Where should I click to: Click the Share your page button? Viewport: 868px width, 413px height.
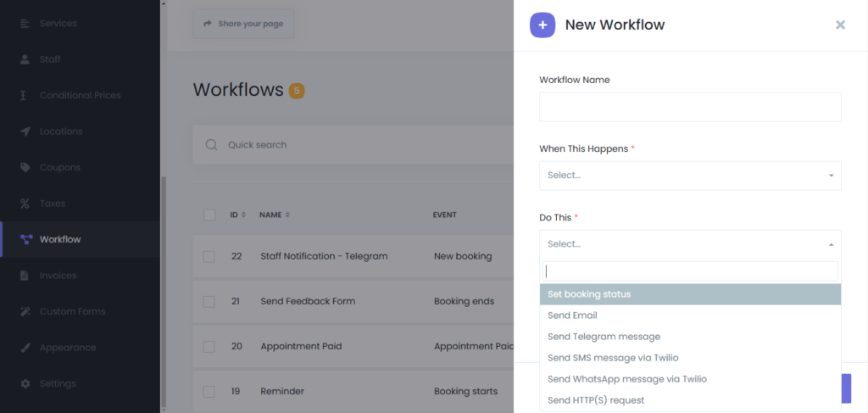243,24
